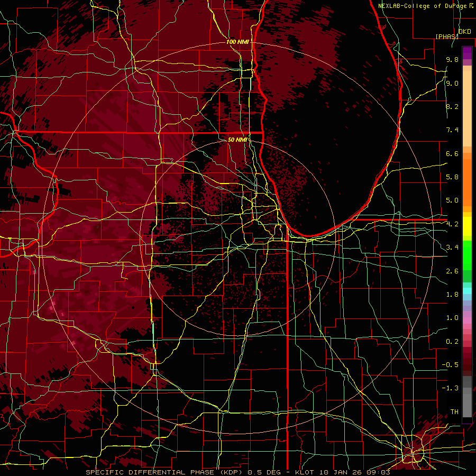Click the 100 NMI range ring label

(237, 42)
